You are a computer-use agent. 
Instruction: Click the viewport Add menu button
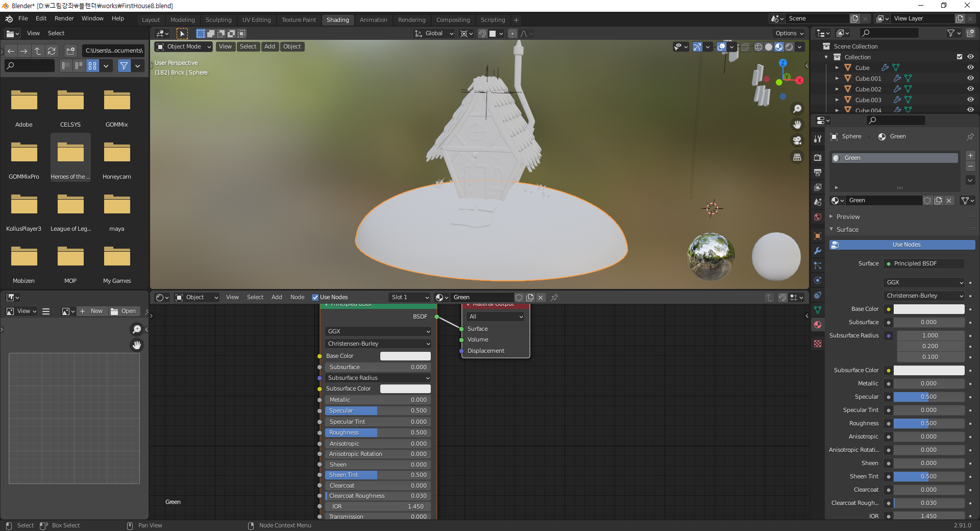click(x=269, y=46)
